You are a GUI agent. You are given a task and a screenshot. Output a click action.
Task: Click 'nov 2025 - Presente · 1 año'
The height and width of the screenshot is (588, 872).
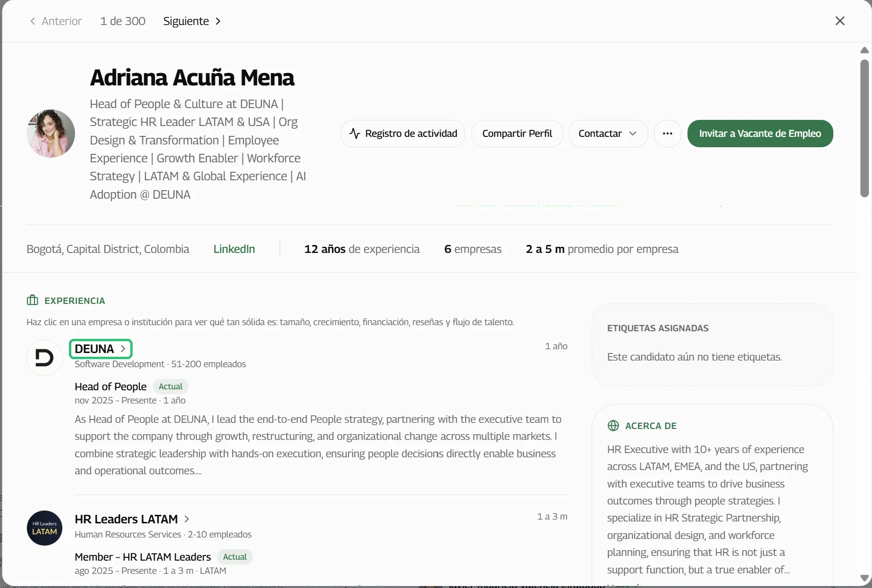130,400
